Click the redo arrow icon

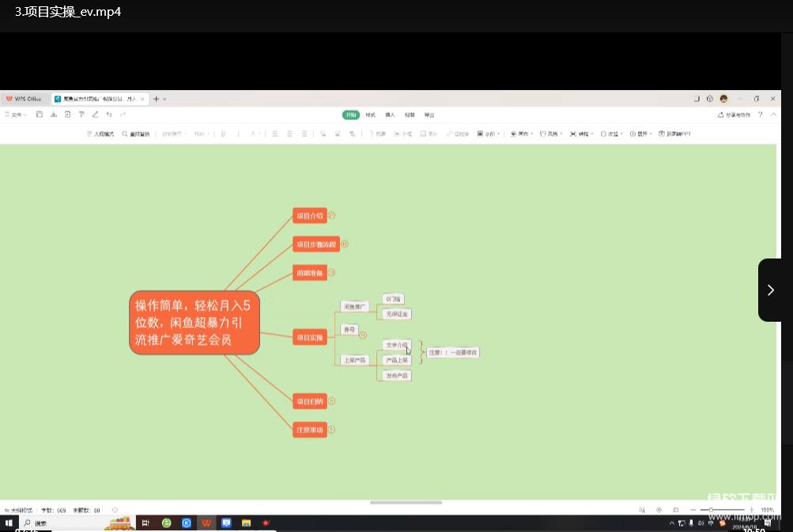tap(123, 115)
